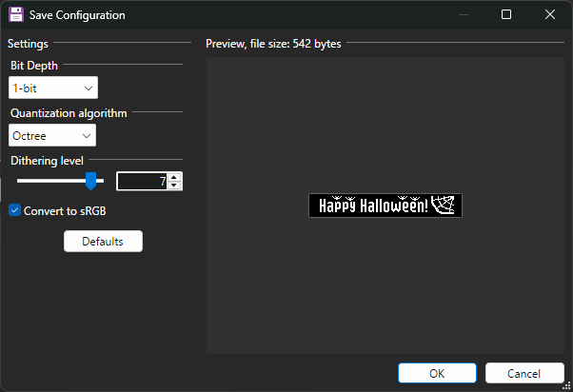Click the Save Configuration title text
Image resolution: width=573 pixels, height=392 pixels.
77,15
